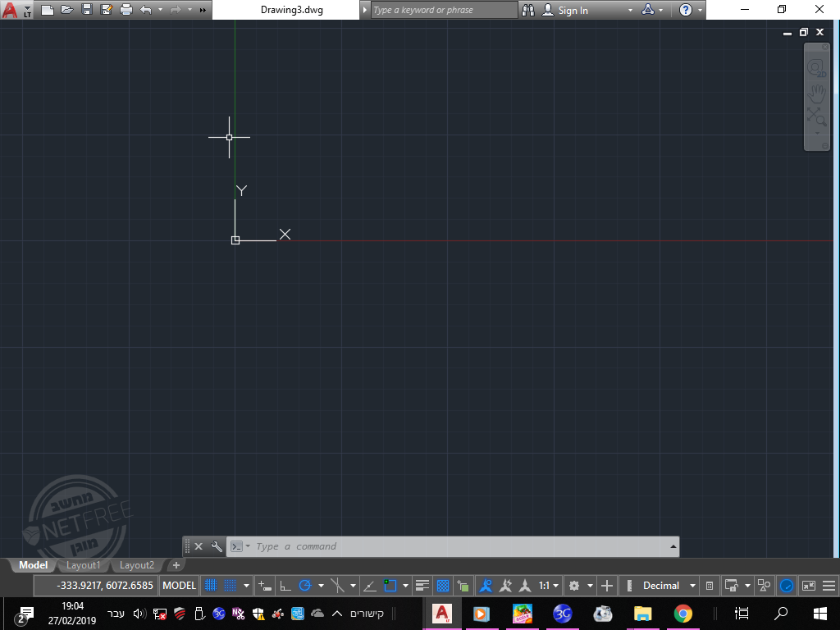Select the 2D Navigation Wheel in navigation bar
840x630 pixels.
tap(816, 68)
